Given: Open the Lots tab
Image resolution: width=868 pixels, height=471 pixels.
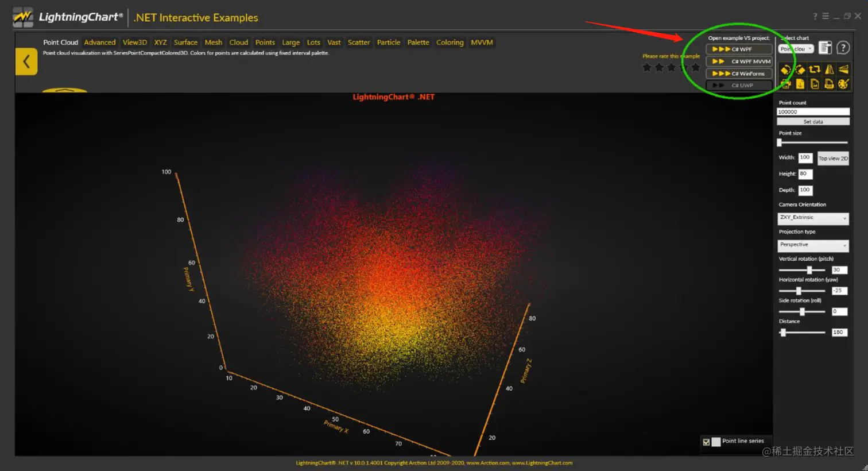Looking at the screenshot, I should 313,43.
